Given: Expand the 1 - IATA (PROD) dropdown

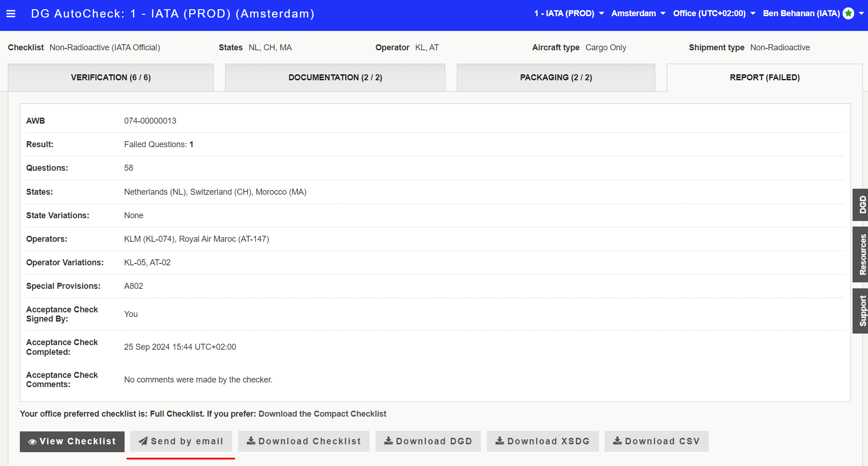Looking at the screenshot, I should pyautogui.click(x=569, y=13).
